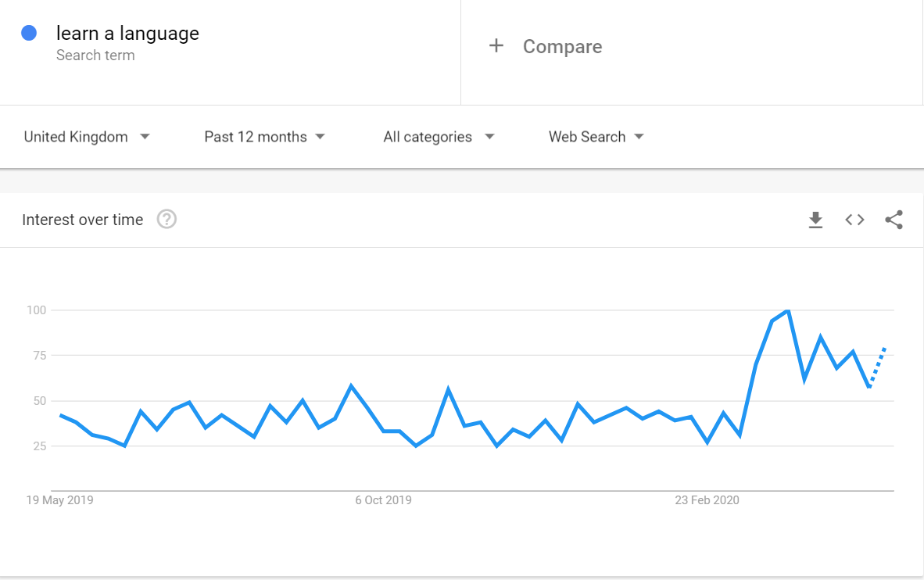Share the Interest over time chart
This screenshot has height=580, width=924.
(x=894, y=220)
